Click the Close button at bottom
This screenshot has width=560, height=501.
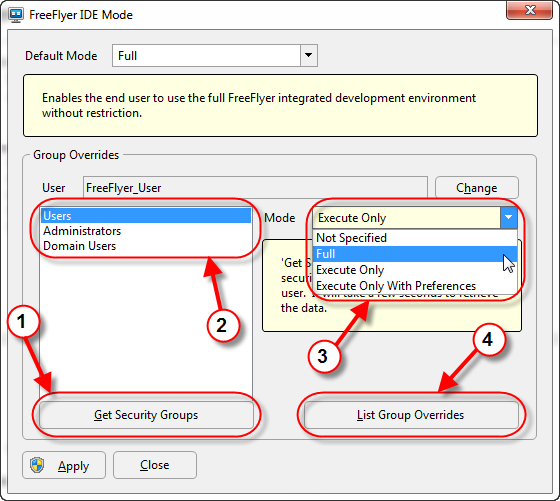[155, 465]
